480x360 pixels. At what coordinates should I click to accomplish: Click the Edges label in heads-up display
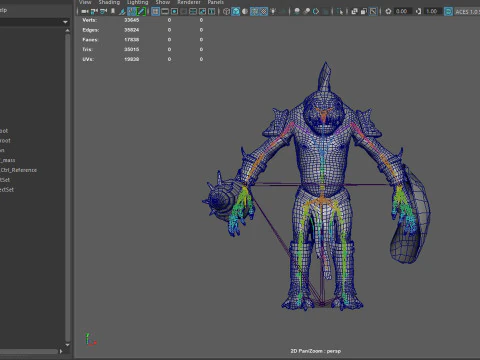tap(90, 30)
